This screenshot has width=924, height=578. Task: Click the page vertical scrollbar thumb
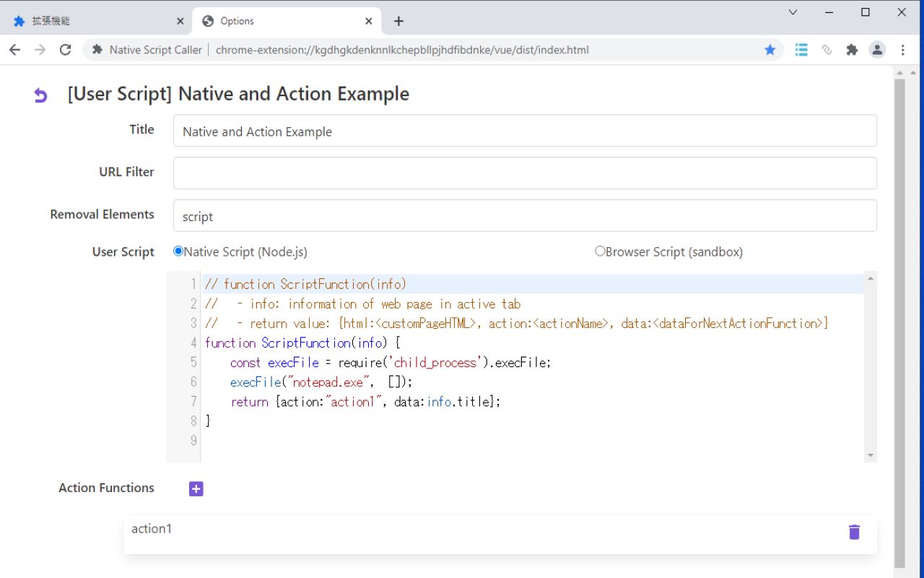(899, 322)
